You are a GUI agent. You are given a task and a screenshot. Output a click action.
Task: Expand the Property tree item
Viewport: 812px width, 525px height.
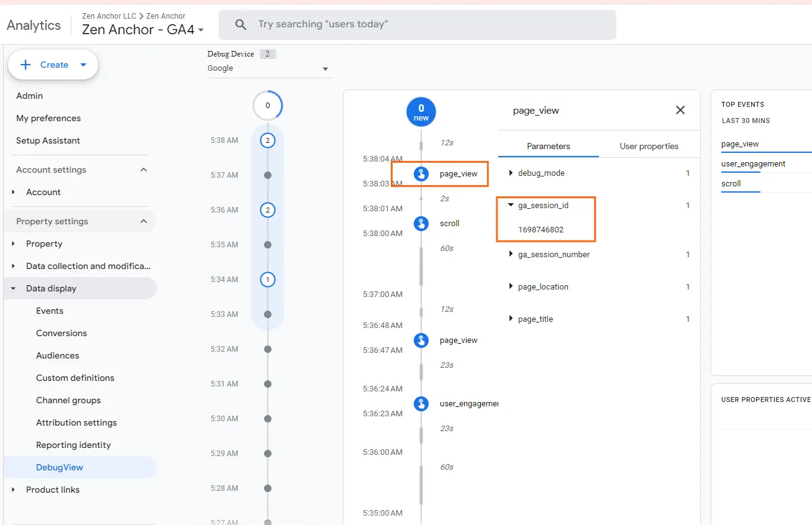[14, 244]
